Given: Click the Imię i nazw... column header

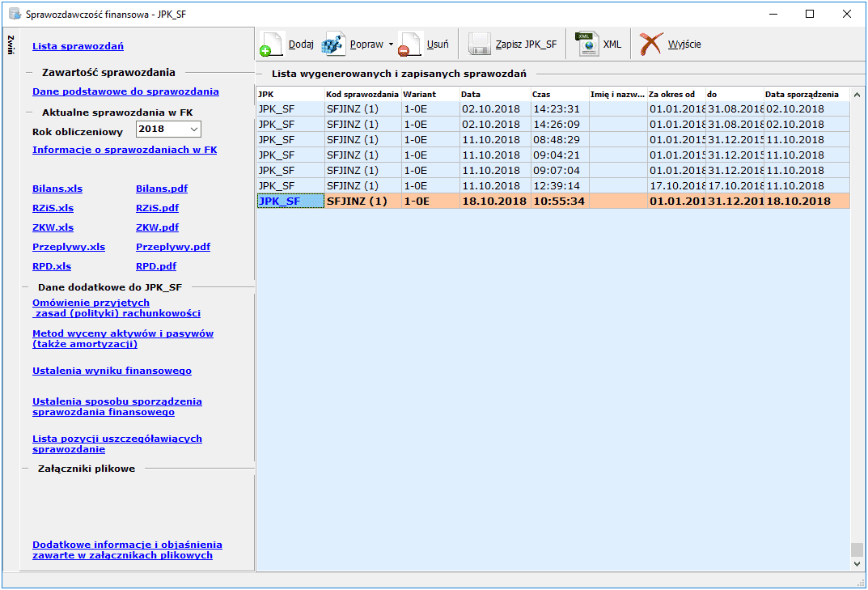Looking at the screenshot, I should click(618, 94).
